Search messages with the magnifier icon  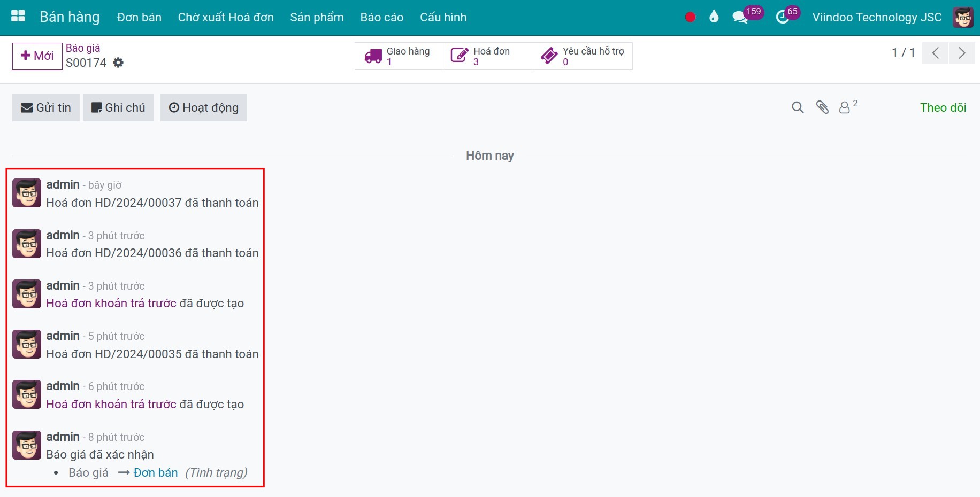(x=797, y=107)
